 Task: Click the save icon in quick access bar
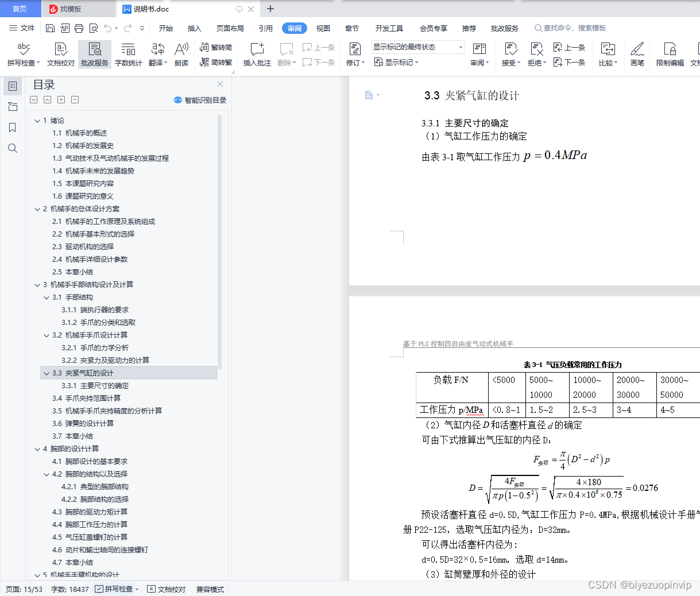click(50, 28)
